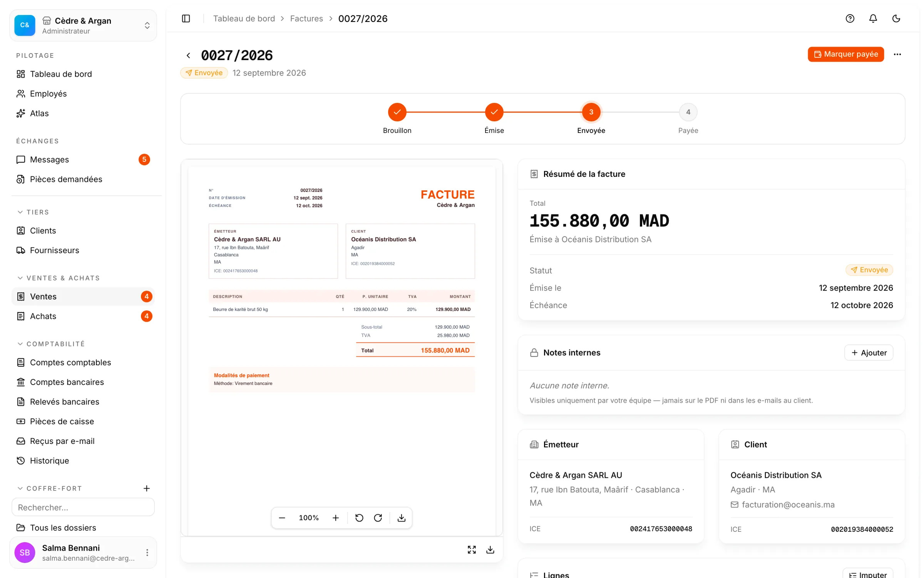Open the three-dot invoice actions menu
This screenshot has height=578, width=924.
click(x=897, y=54)
